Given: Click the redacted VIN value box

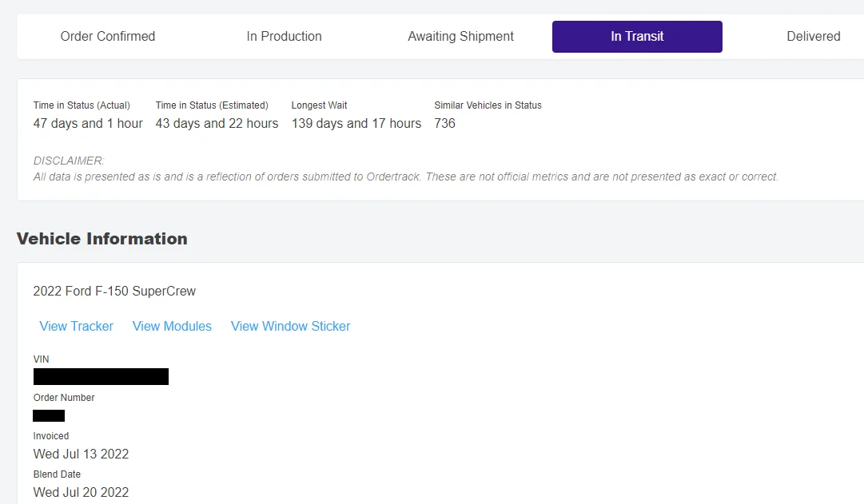Looking at the screenshot, I should 101,377.
